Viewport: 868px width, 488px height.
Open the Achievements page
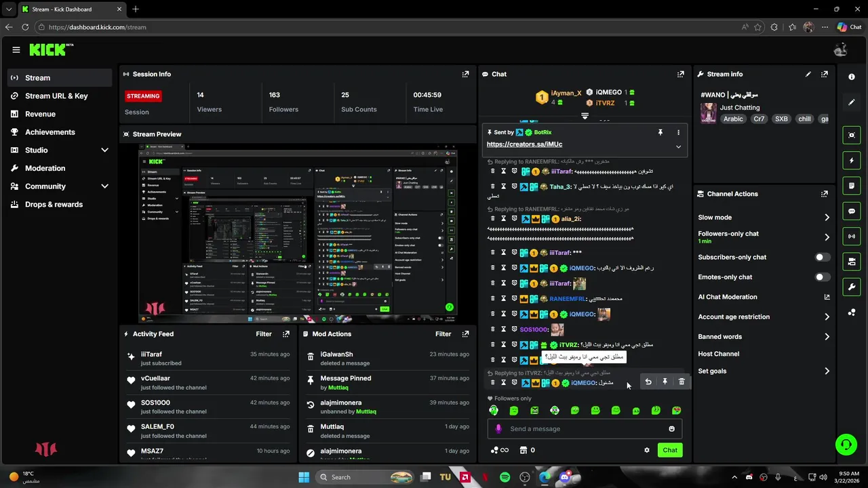click(60, 131)
